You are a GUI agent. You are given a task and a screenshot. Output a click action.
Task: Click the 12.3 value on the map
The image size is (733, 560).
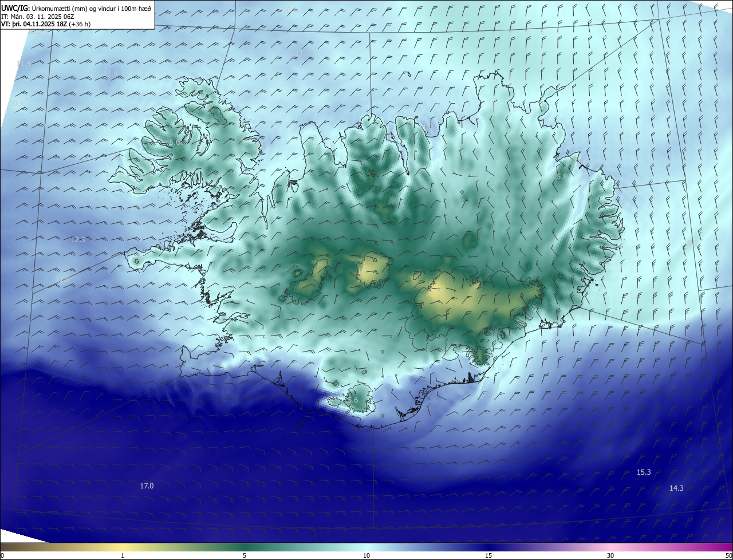click(78, 240)
